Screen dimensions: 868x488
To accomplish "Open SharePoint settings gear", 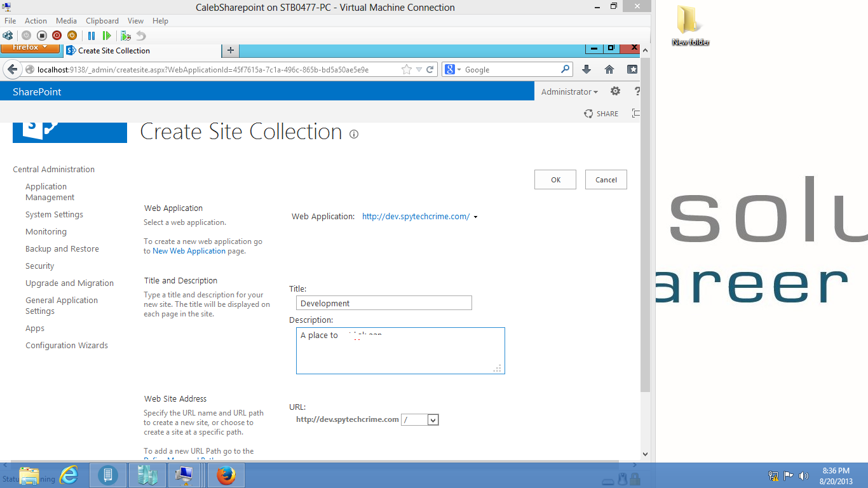I will pyautogui.click(x=615, y=91).
